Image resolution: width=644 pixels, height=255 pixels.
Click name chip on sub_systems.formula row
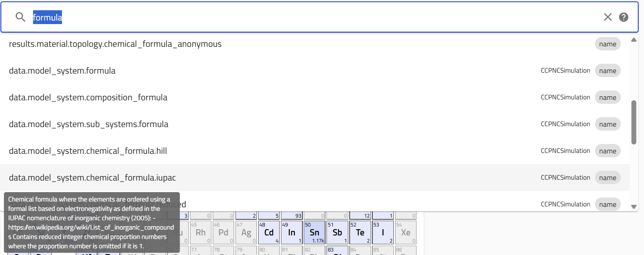607,124
